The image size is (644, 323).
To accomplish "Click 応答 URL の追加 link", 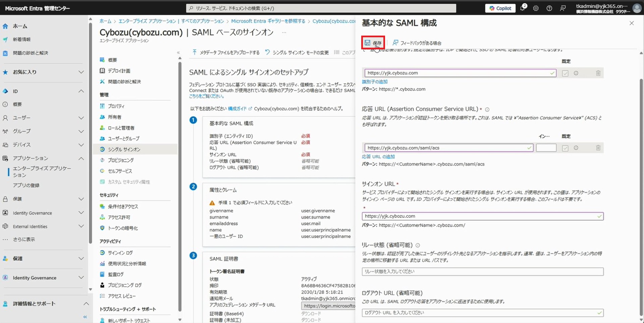I will click(x=378, y=156).
